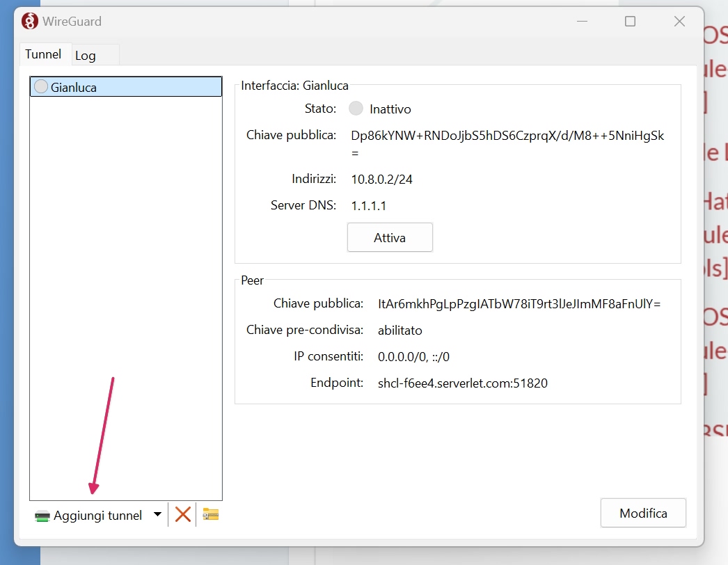The image size is (728, 565).
Task: Click the Inattivo status indicator circle
Action: 356,109
